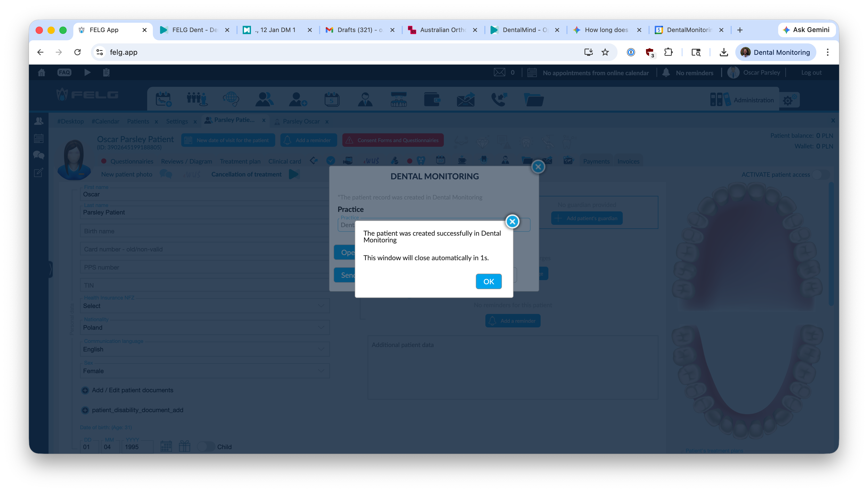Click Add / Edit patient documents
Viewport: 868px width, 492px height.
[132, 390]
